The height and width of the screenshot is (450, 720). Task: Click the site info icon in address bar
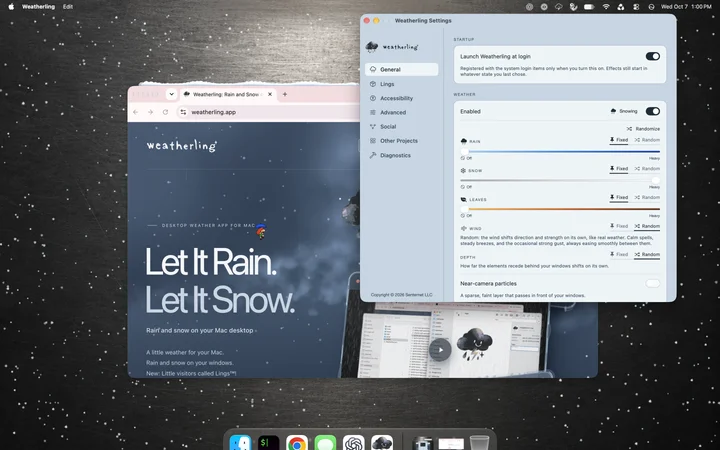click(183, 112)
